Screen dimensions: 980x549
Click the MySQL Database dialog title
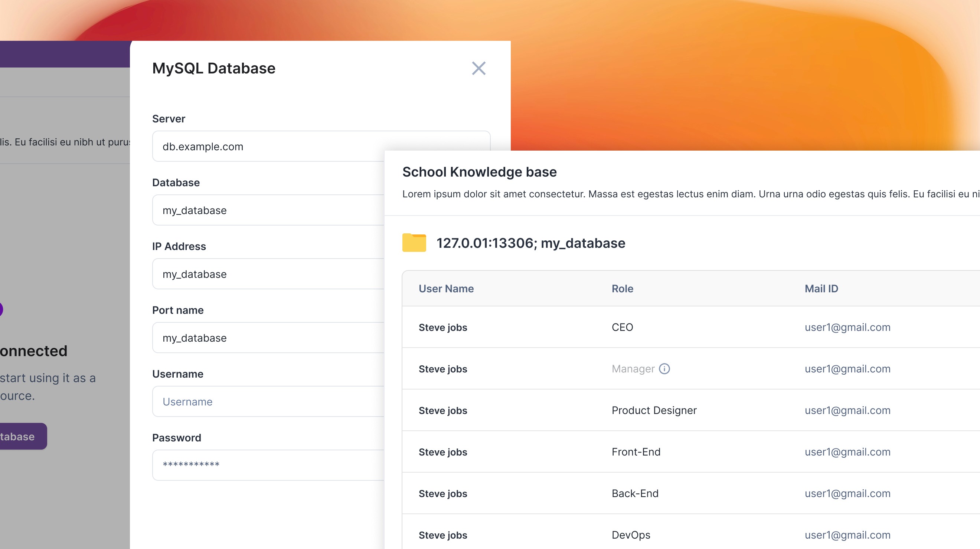pos(214,68)
